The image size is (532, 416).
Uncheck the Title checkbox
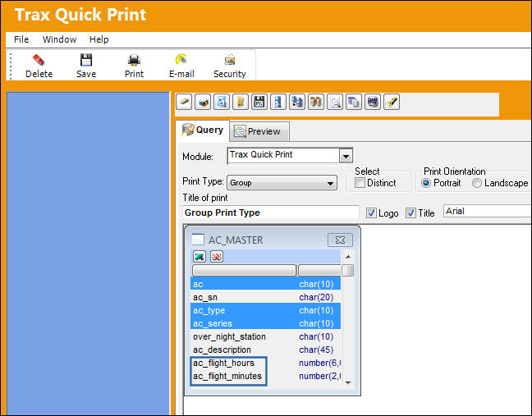pos(410,213)
